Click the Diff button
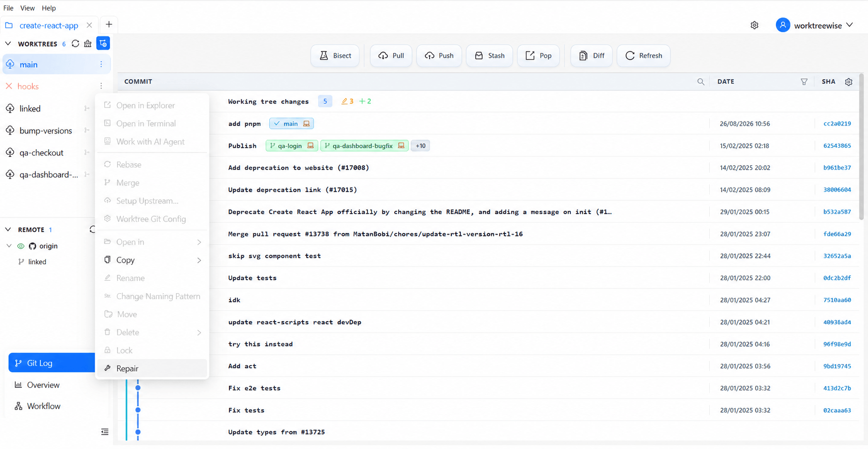The image size is (868, 449). coord(592,55)
